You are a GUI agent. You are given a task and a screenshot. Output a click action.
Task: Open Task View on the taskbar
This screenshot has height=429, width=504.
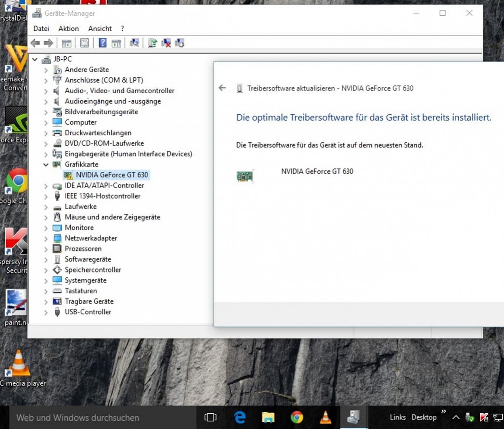211,418
